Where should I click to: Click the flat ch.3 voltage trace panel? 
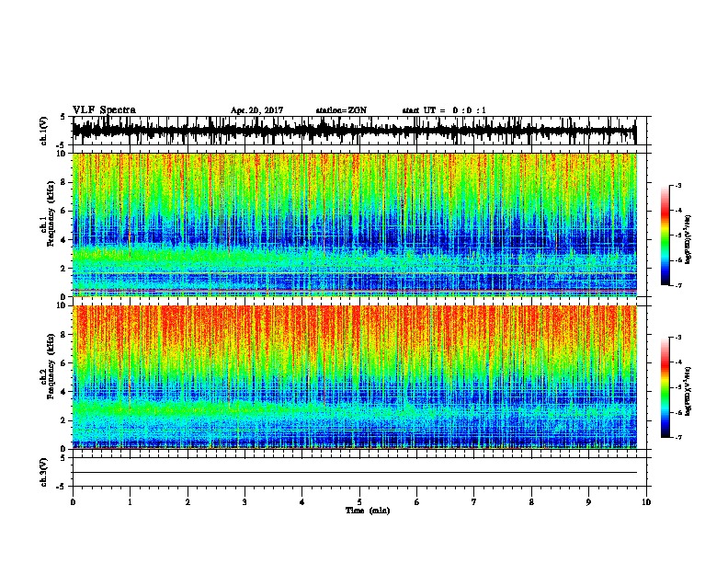359,472
